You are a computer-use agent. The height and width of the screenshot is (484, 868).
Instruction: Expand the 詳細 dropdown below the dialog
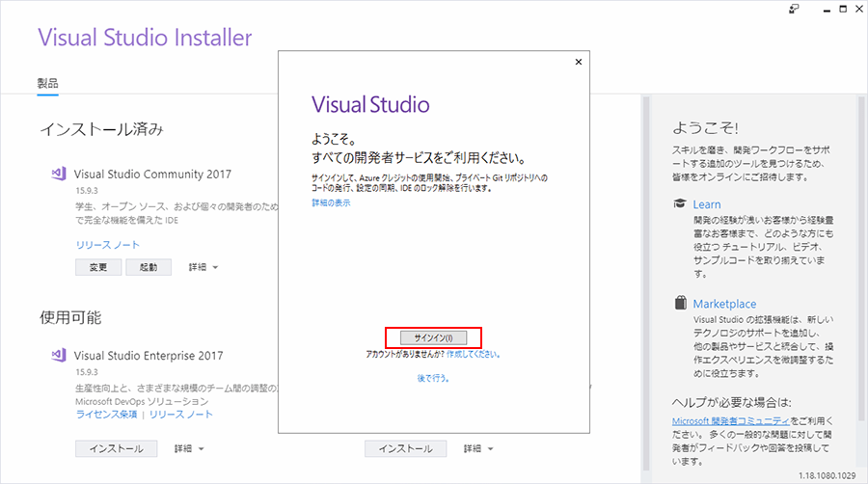[478, 448]
